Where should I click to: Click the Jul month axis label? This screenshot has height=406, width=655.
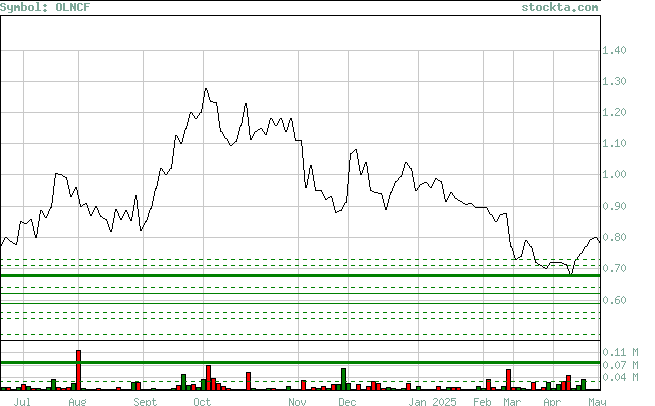(22, 401)
